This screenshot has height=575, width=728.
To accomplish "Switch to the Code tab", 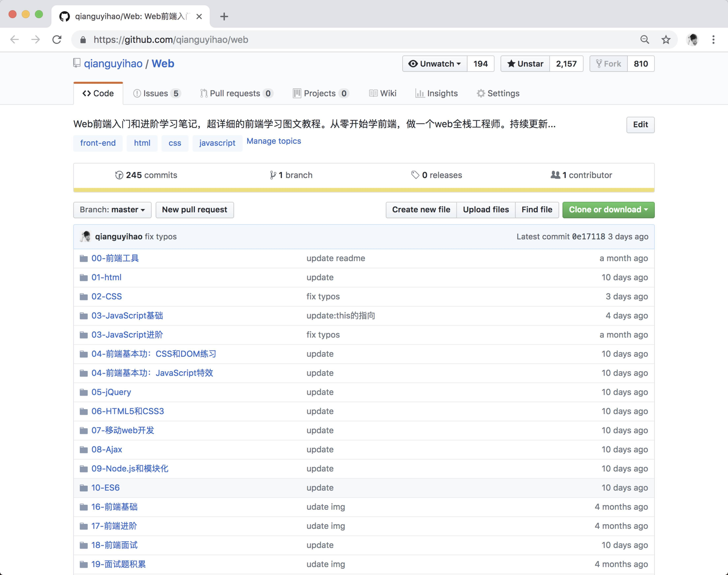I will (98, 93).
